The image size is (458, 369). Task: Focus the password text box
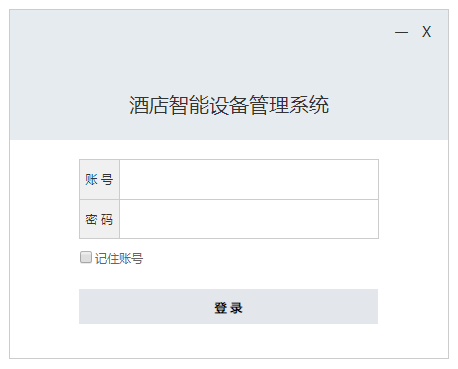[x=249, y=219]
